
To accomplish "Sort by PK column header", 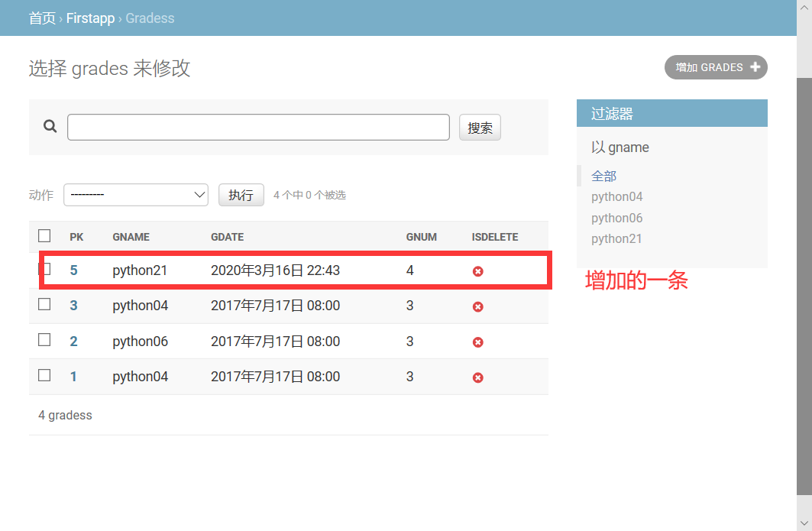I will tap(76, 238).
